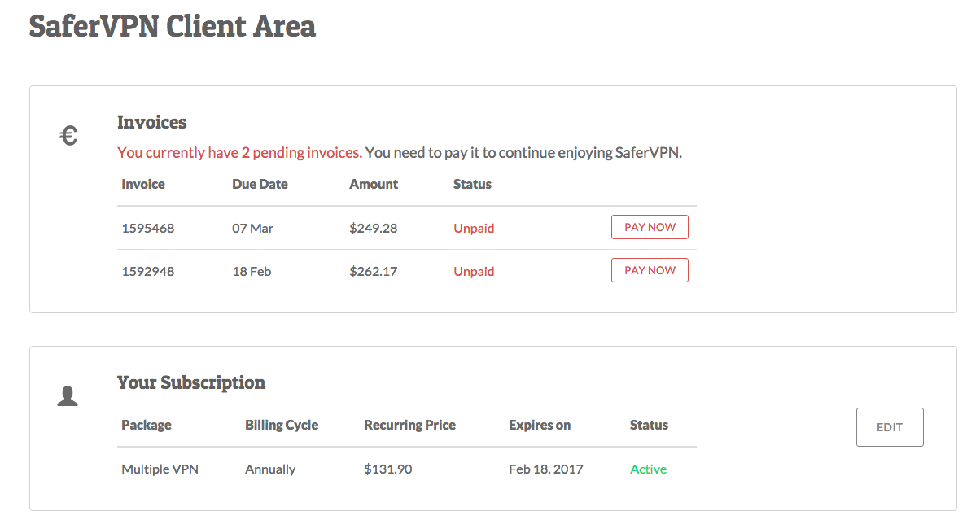Screen dimensions: 980x524
Task: Click the user subscription icon
Action: tap(68, 396)
